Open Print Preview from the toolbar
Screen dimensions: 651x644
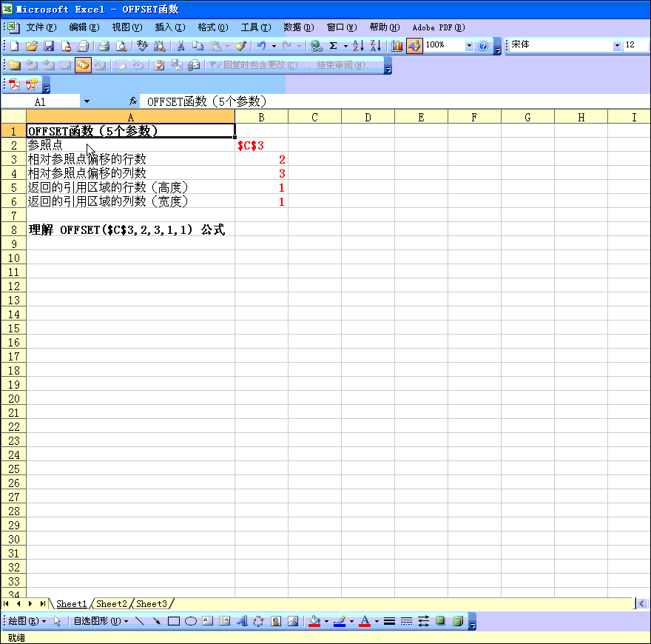click(x=121, y=46)
